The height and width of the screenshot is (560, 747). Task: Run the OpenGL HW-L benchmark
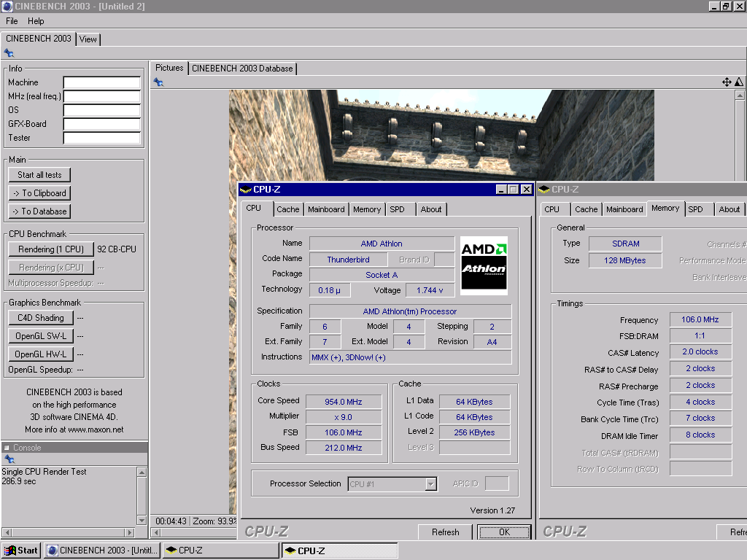coord(41,354)
